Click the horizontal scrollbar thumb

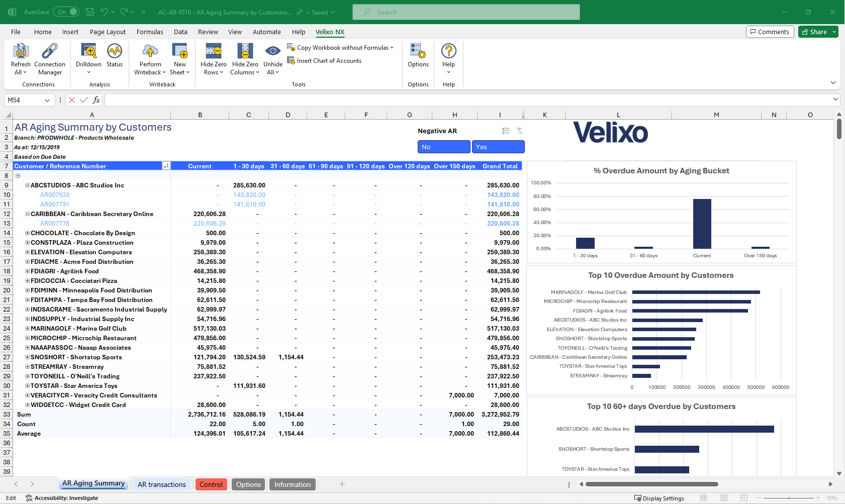click(x=652, y=484)
